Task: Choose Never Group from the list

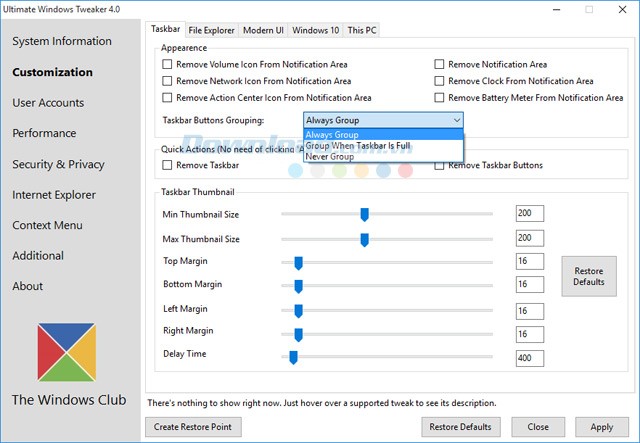Action: [x=330, y=157]
